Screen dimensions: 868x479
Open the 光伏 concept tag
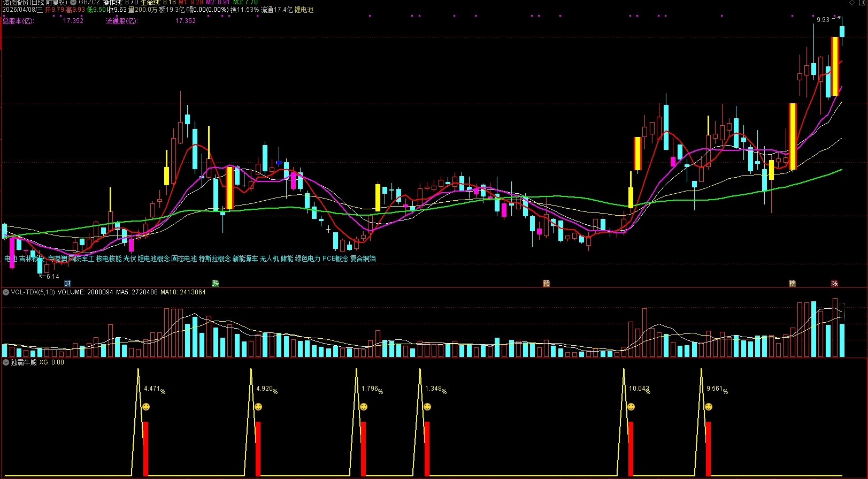[129, 258]
